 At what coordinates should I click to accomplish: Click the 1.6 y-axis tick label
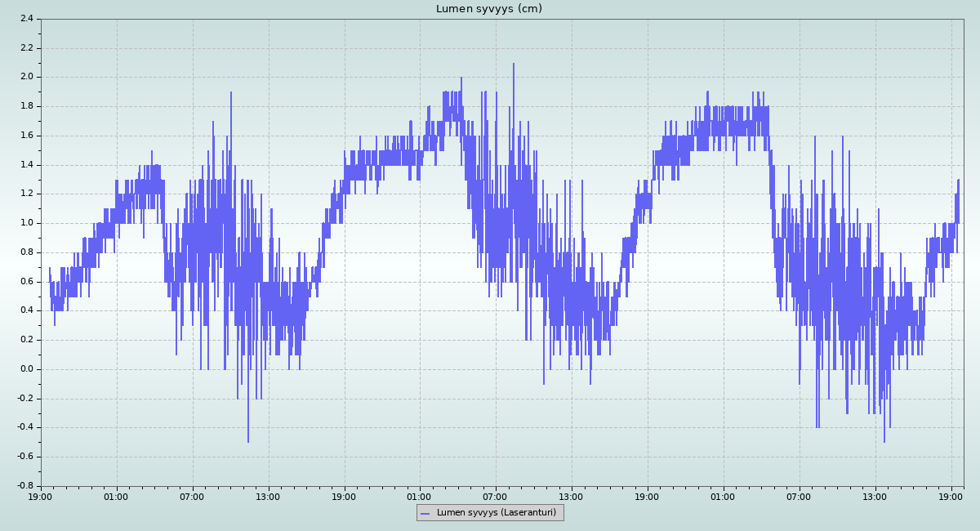click(x=26, y=136)
